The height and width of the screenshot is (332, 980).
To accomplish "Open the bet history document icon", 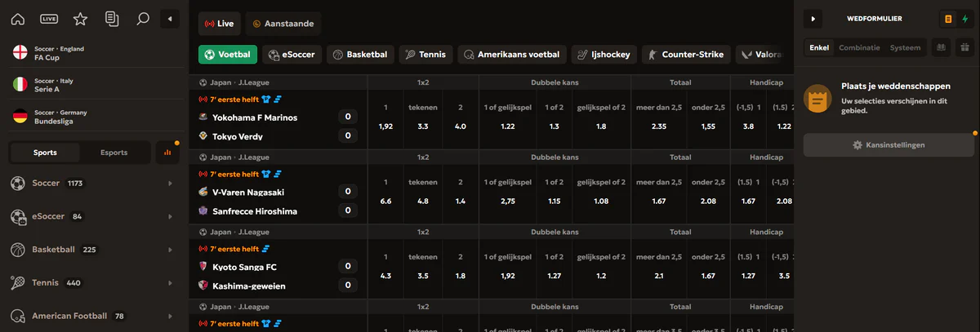I will (x=112, y=18).
